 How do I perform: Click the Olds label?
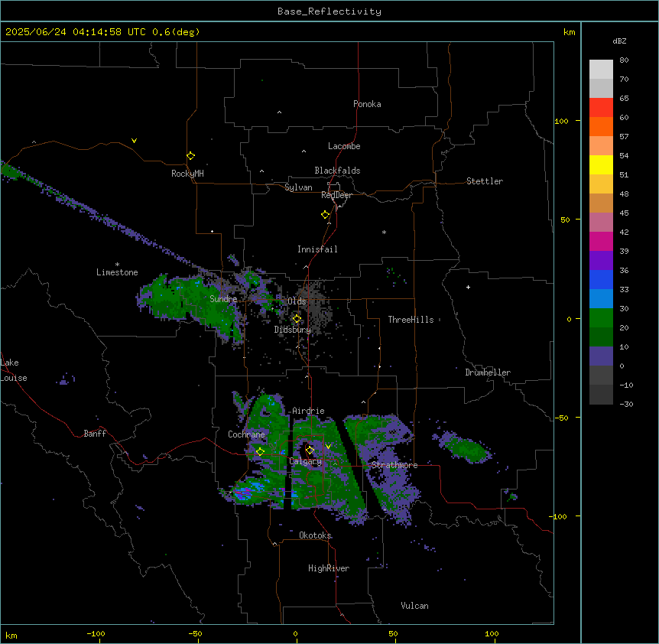tap(297, 301)
